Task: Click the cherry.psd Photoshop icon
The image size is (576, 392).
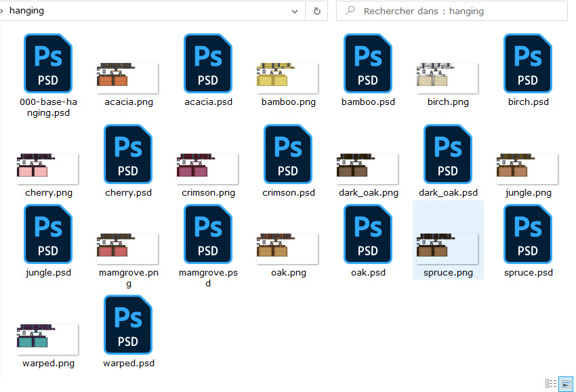Action: tap(128, 154)
